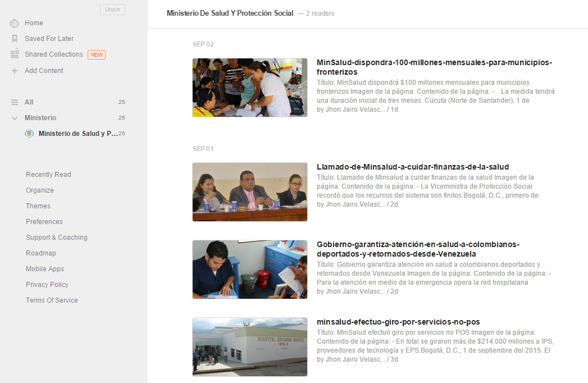Click the Hospital Eduardo Santos article thumbnail
Image resolution: width=588 pixels, height=383 pixels.
249,347
